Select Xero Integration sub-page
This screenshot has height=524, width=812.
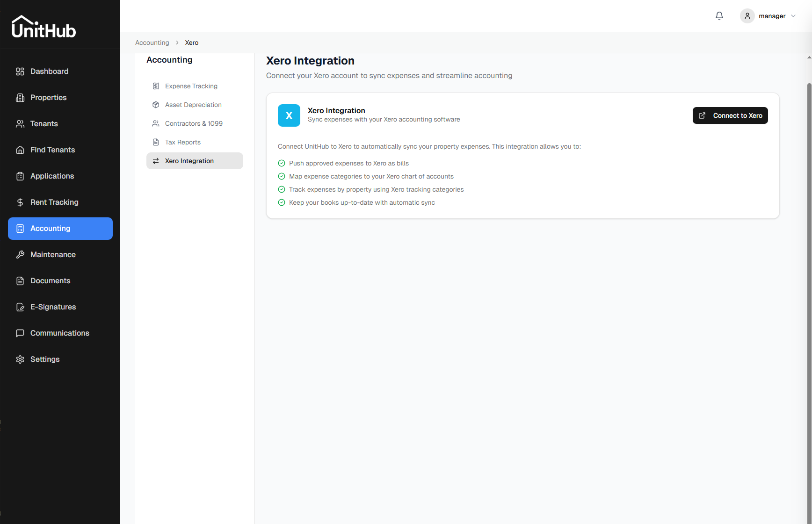195,161
